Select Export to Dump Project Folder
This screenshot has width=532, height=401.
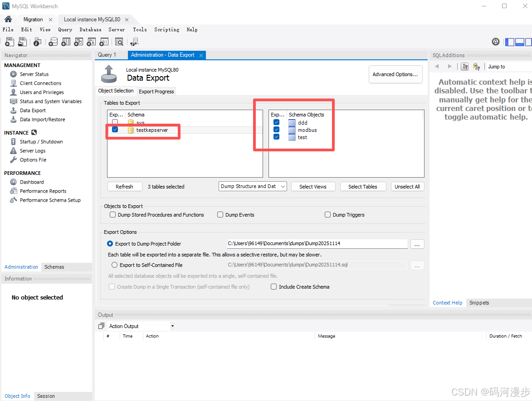pos(110,244)
